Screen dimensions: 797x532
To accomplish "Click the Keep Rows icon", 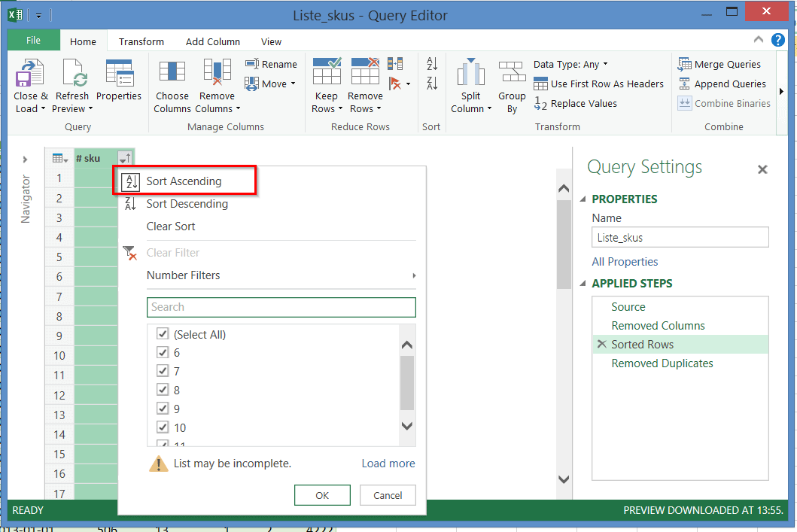I will 327,73.
